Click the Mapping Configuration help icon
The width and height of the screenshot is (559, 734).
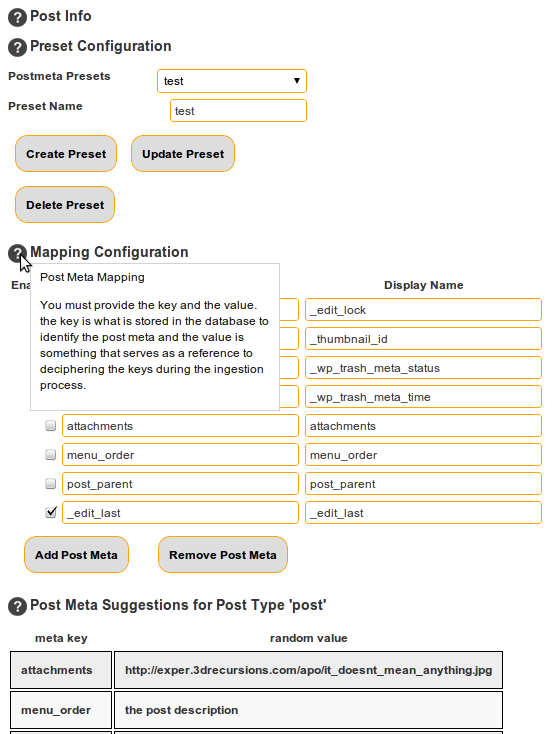point(17,253)
